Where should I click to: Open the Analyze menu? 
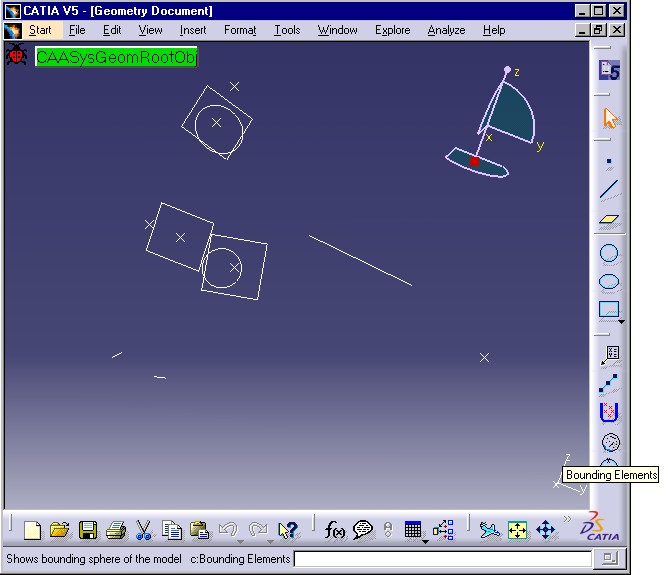click(x=446, y=30)
